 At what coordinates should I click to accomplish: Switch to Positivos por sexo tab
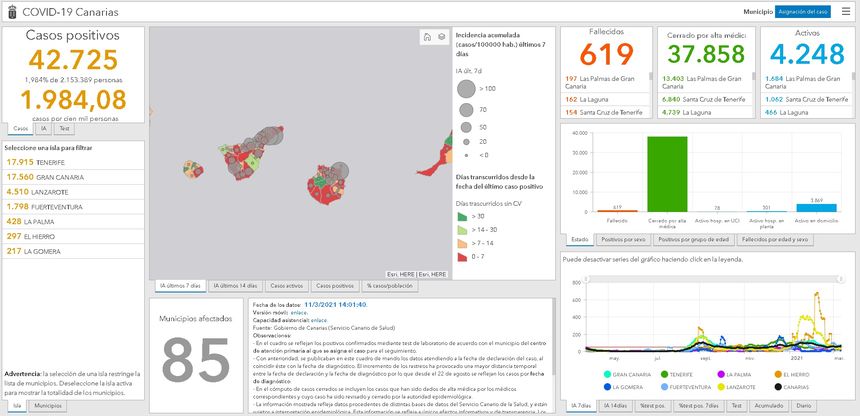[x=622, y=240]
